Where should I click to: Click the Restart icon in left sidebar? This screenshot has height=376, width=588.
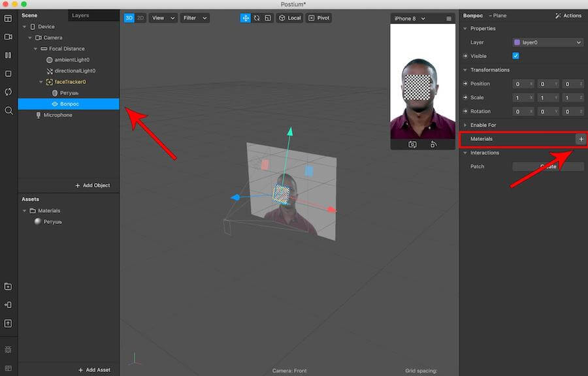point(8,92)
